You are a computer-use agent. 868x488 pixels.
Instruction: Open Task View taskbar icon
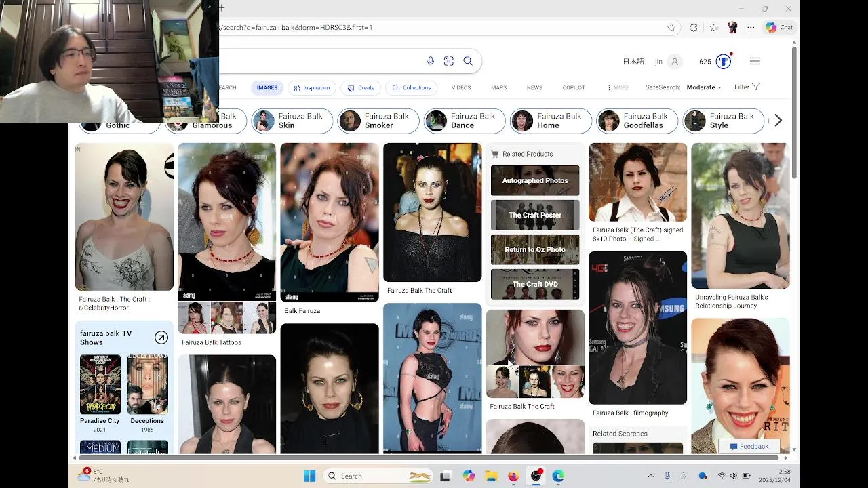coord(446,476)
